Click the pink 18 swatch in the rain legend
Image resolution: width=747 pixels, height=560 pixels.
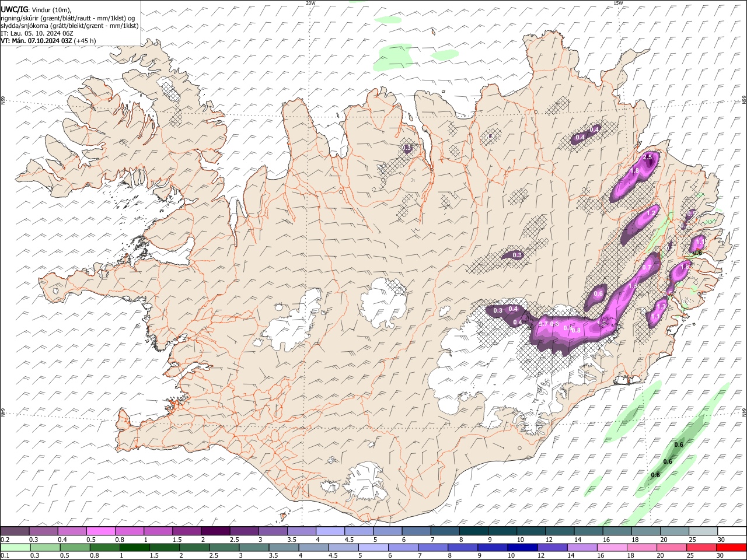[642, 547]
